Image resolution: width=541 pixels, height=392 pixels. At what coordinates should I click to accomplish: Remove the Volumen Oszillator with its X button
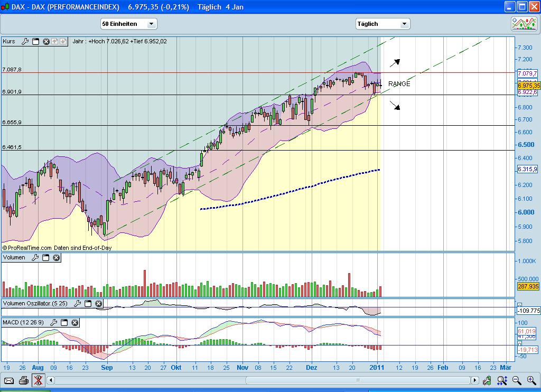click(x=98, y=304)
